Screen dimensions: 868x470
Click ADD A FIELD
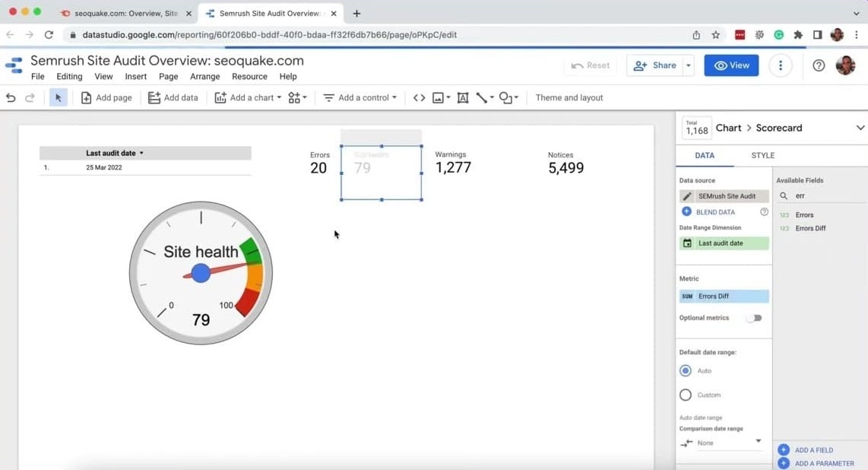[806, 450]
